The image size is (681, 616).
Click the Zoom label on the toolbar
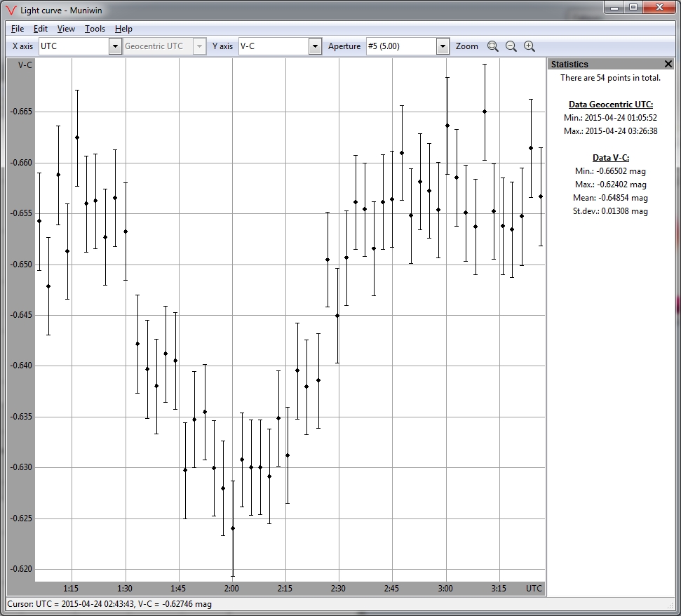(x=466, y=46)
